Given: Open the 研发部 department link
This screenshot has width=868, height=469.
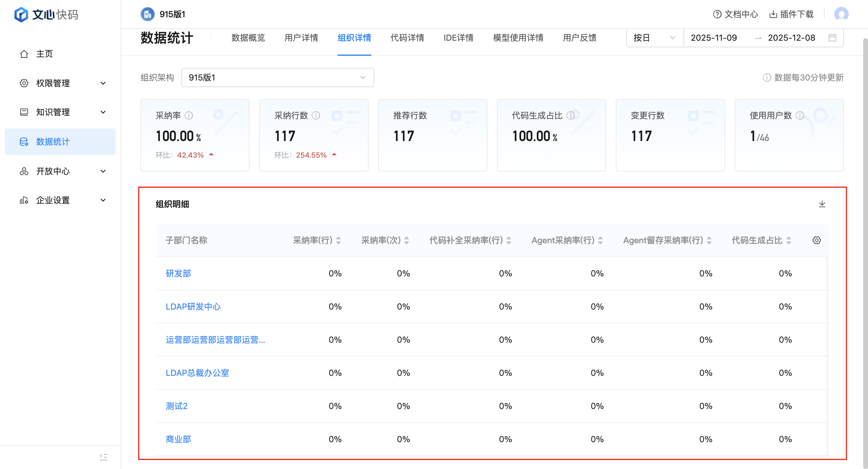Looking at the screenshot, I should (178, 273).
